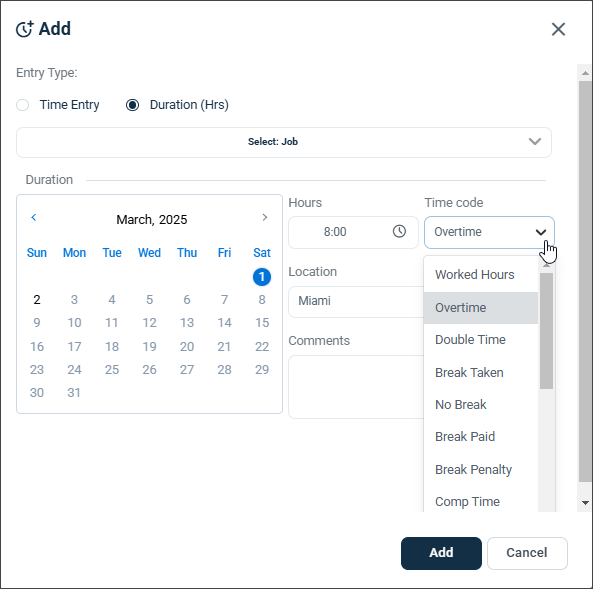The image size is (593, 589).
Task: Click the Cancel button
Action: pyautogui.click(x=527, y=553)
